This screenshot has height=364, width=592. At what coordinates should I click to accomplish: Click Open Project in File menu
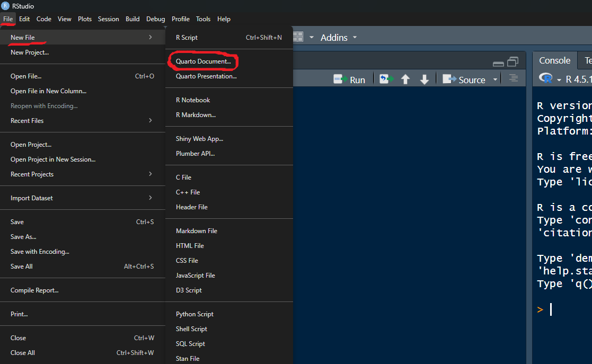[31, 145]
